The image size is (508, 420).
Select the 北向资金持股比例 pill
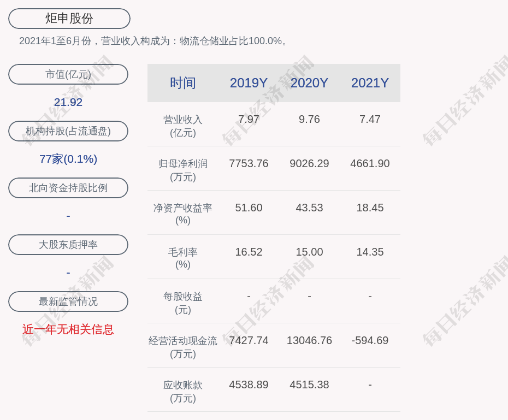pyautogui.click(x=68, y=188)
